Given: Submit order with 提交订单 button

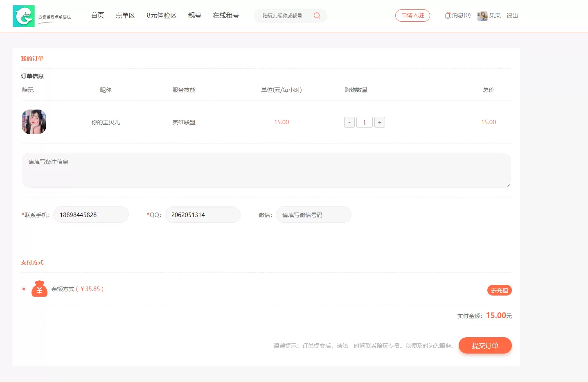Looking at the screenshot, I should (x=485, y=345).
